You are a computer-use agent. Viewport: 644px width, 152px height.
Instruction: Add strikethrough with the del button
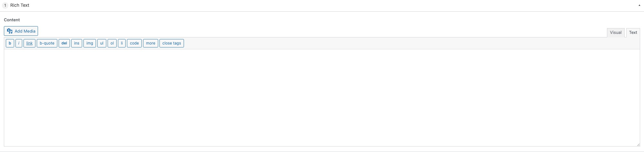pos(64,43)
